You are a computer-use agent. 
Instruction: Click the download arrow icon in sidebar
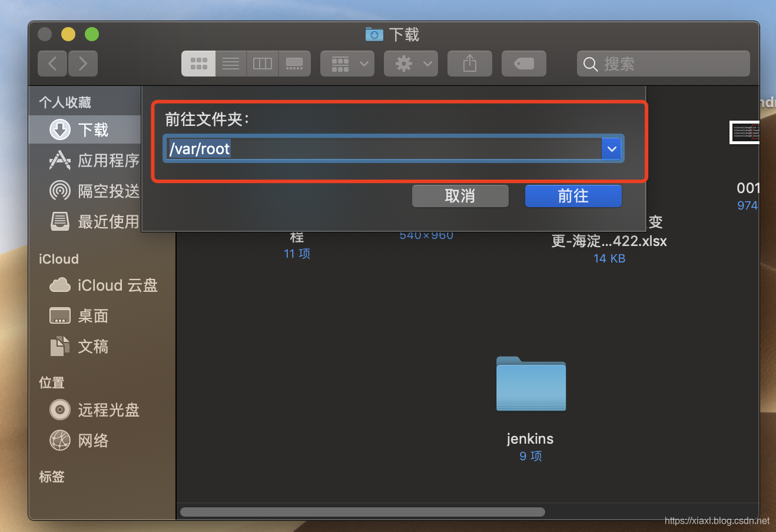59,129
